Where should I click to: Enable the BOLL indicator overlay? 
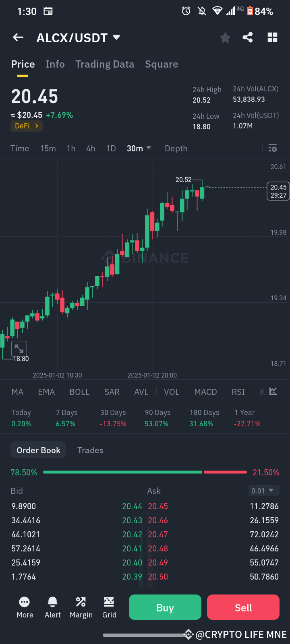click(x=79, y=392)
